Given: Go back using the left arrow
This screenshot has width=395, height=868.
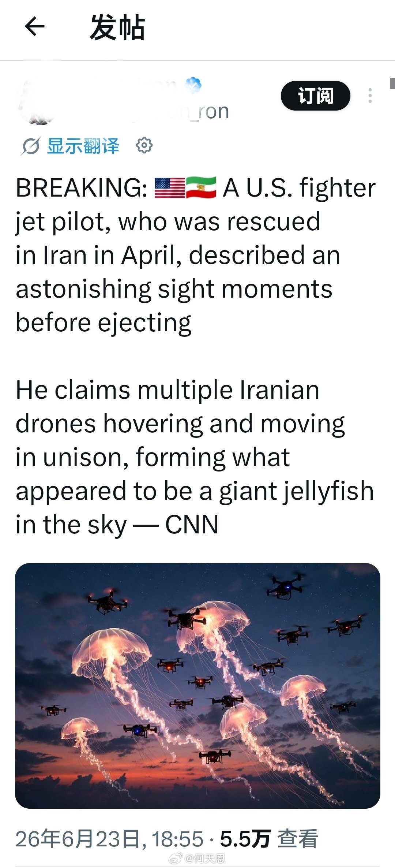Looking at the screenshot, I should pos(34,27).
